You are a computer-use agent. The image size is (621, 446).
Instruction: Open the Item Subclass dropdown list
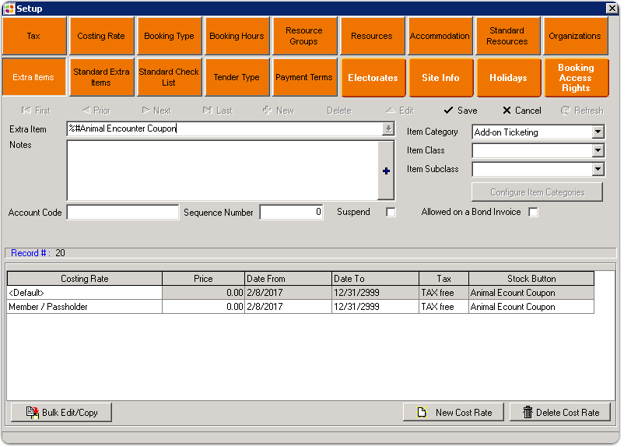598,170
